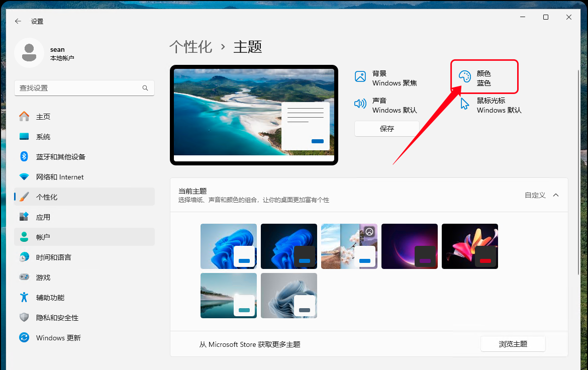Click the accessibility person icon for 辅助功能

pos(24,297)
